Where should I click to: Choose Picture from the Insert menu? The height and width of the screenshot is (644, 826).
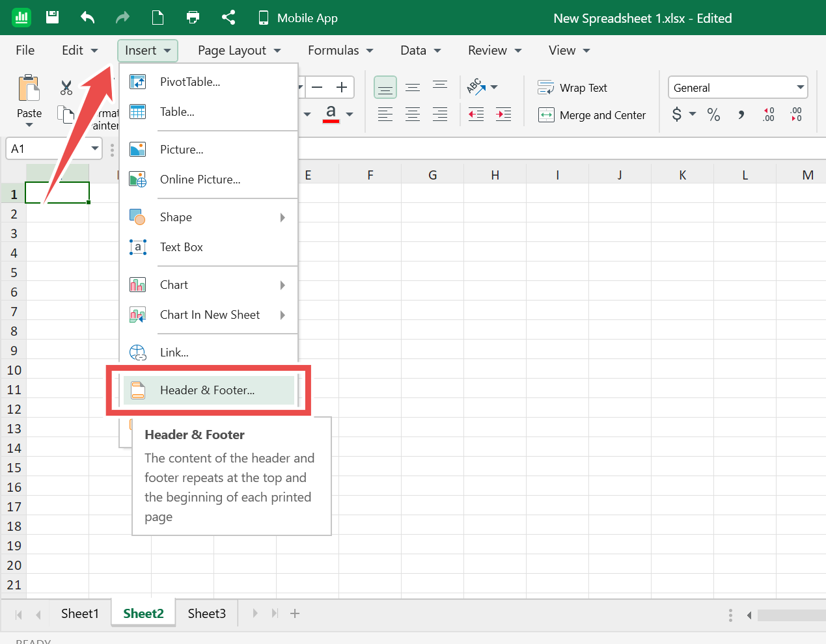coord(208,150)
